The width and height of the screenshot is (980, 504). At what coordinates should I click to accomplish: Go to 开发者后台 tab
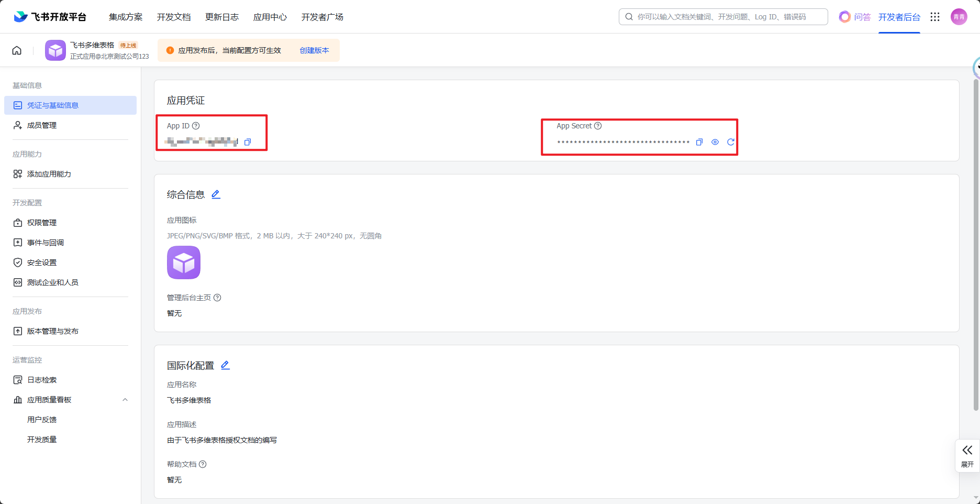899,17
